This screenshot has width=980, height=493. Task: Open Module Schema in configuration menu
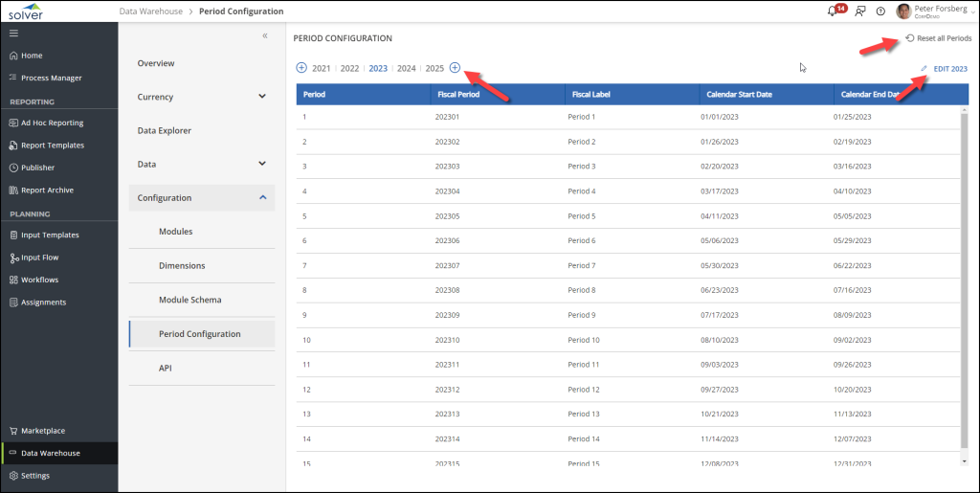point(189,300)
